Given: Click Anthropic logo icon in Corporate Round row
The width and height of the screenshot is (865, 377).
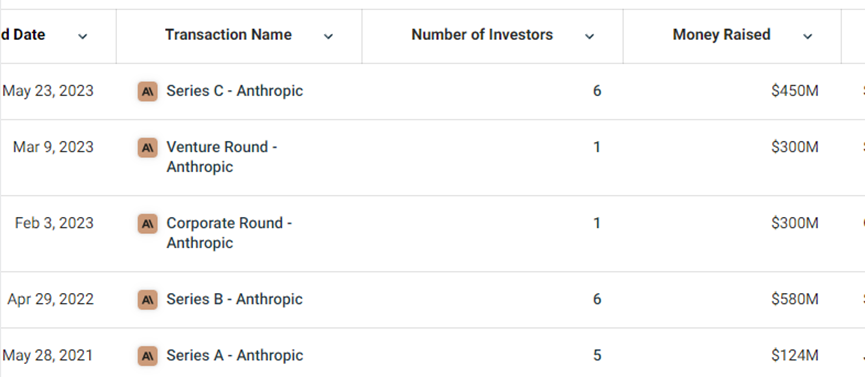Looking at the screenshot, I should pos(147,224).
